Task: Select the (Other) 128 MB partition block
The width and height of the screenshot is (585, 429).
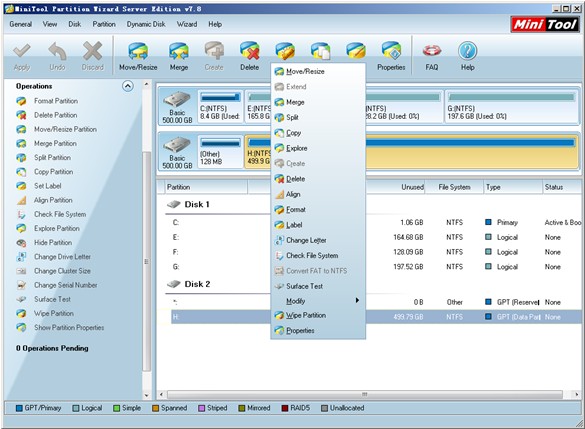Action: (x=220, y=152)
